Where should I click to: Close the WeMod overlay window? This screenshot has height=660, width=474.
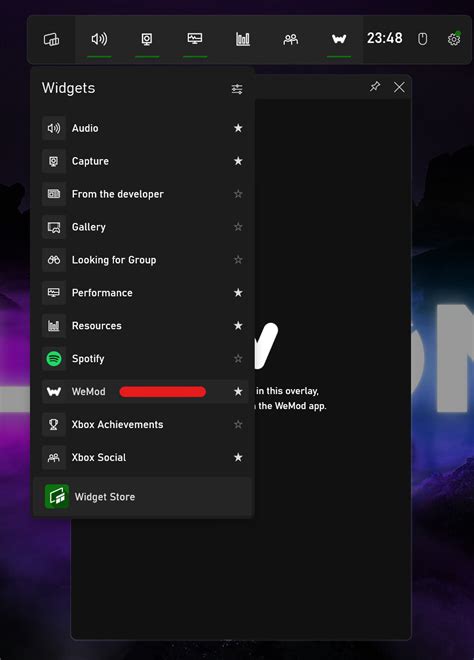coord(399,87)
